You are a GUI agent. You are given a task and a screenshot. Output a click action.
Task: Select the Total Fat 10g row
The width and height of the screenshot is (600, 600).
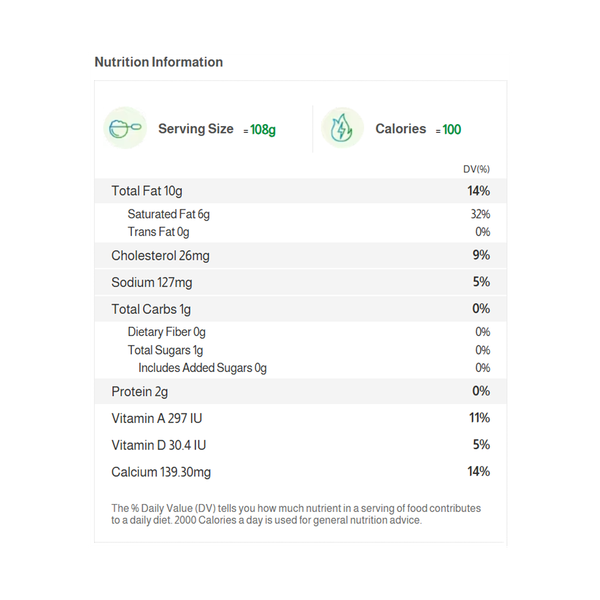coord(300,191)
